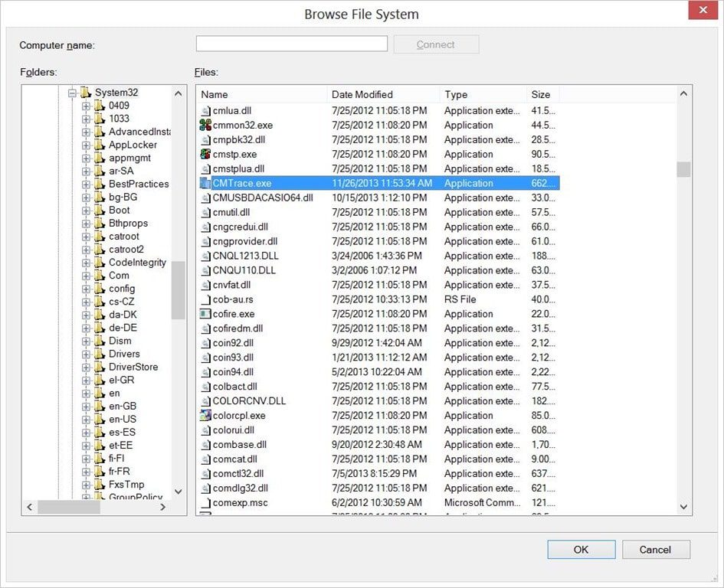Click the files list scrollbar down arrow
The width and height of the screenshot is (724, 588).
pos(682,507)
